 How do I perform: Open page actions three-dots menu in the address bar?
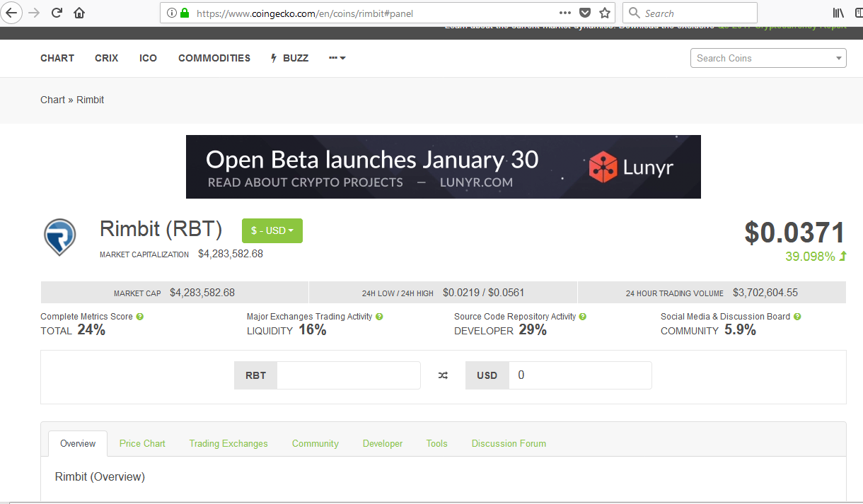pyautogui.click(x=564, y=13)
